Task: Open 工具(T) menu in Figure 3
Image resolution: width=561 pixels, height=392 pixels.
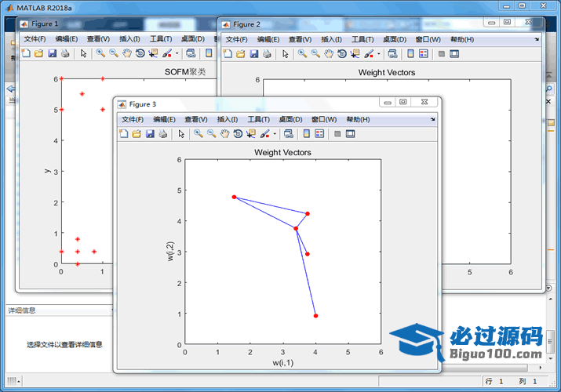Action: (258, 119)
